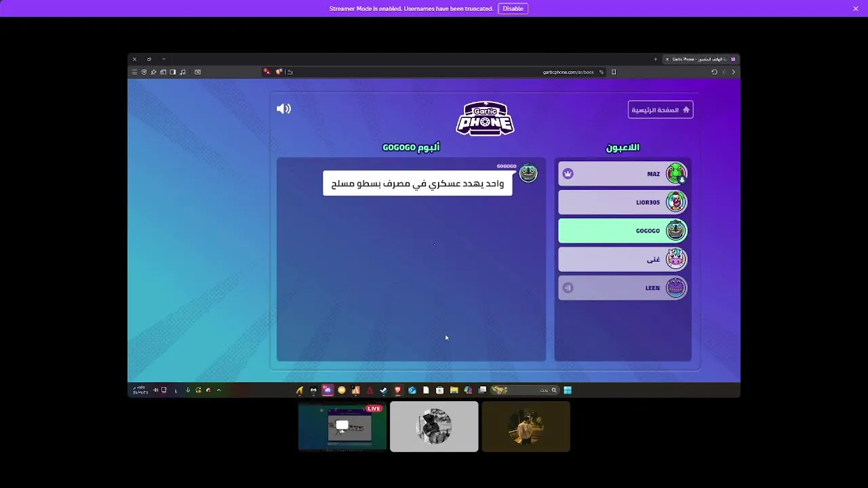Click GOGOGO avatar beside the album sentence

[x=528, y=174]
